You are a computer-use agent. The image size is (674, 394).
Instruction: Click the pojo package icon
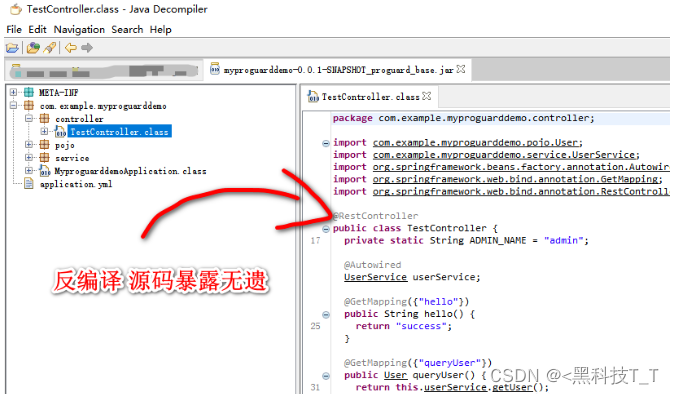pyautogui.click(x=44, y=144)
